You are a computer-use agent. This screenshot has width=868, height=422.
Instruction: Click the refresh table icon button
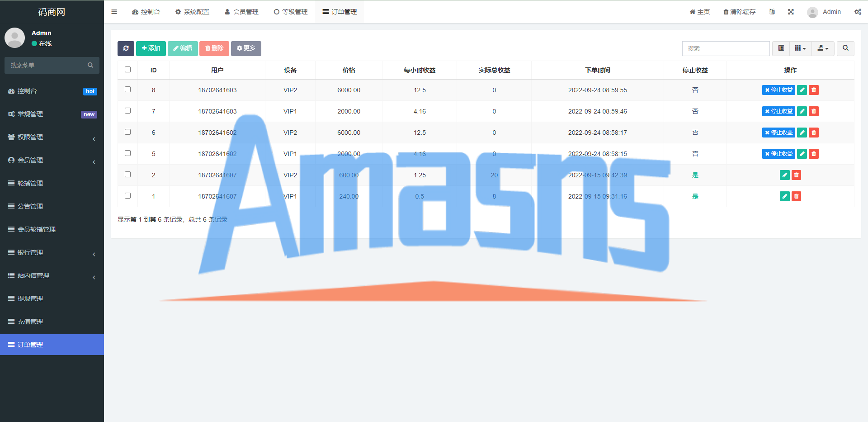click(x=126, y=48)
